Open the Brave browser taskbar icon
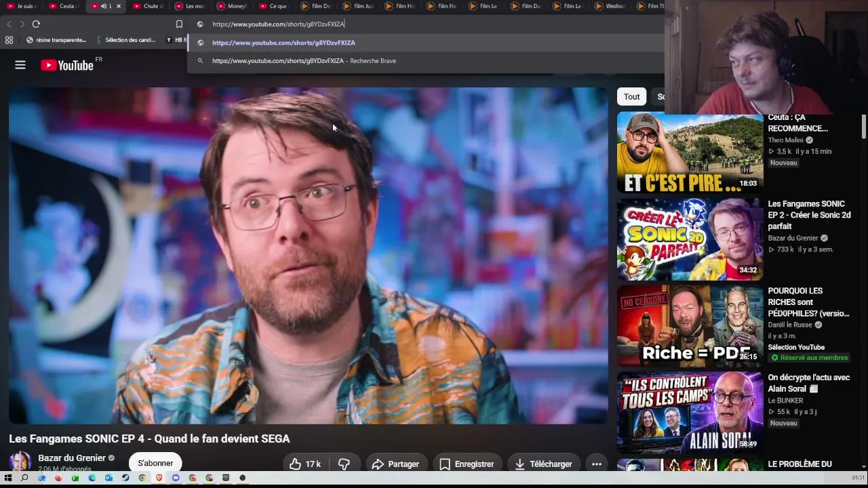 click(x=159, y=478)
